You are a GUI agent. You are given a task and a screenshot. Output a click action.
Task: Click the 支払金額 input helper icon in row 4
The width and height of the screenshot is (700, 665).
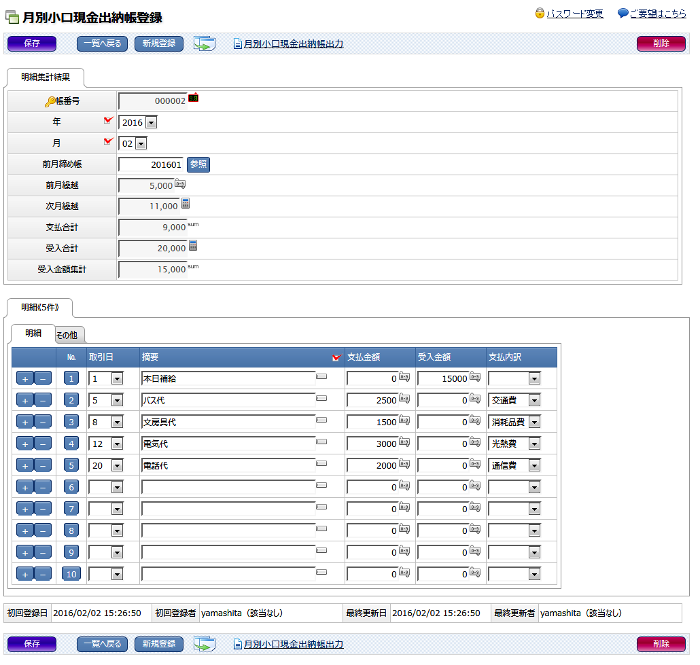click(x=405, y=443)
